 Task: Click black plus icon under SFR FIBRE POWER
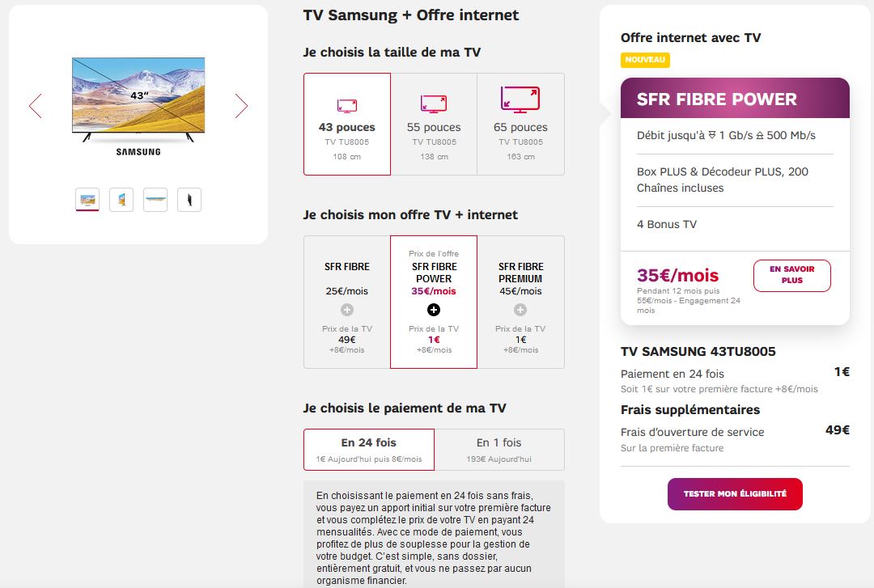(x=434, y=310)
